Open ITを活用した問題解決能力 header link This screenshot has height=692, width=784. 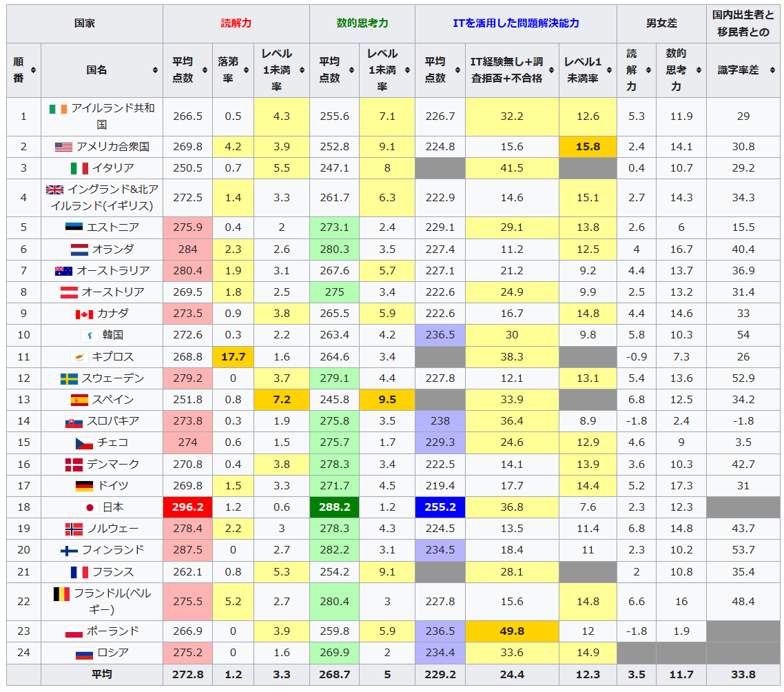click(x=515, y=23)
